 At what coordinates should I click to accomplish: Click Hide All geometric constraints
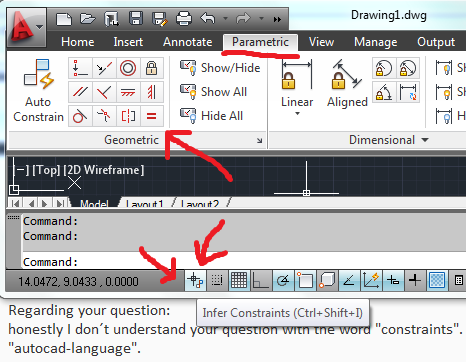pyautogui.click(x=212, y=116)
